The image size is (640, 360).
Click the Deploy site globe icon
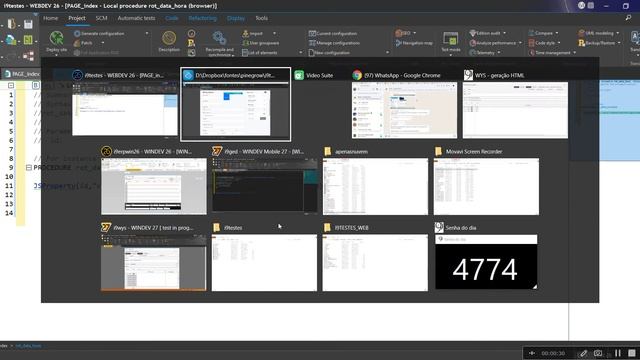click(56, 38)
